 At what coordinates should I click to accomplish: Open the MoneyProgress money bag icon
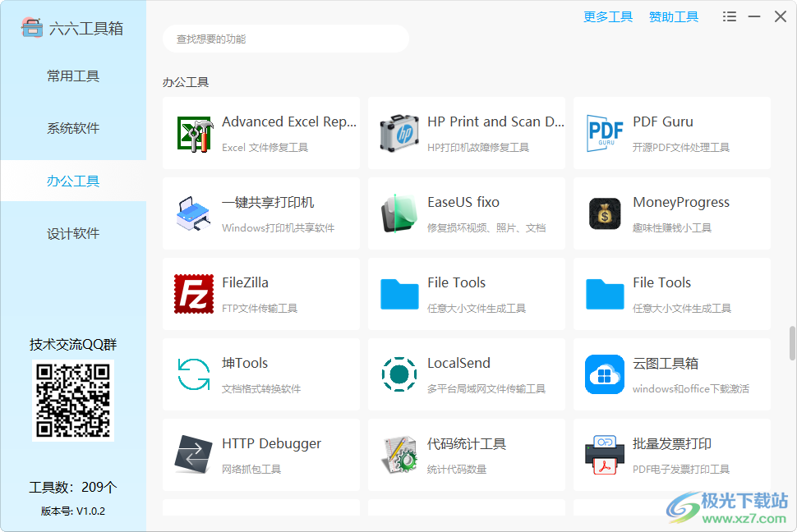point(605,214)
